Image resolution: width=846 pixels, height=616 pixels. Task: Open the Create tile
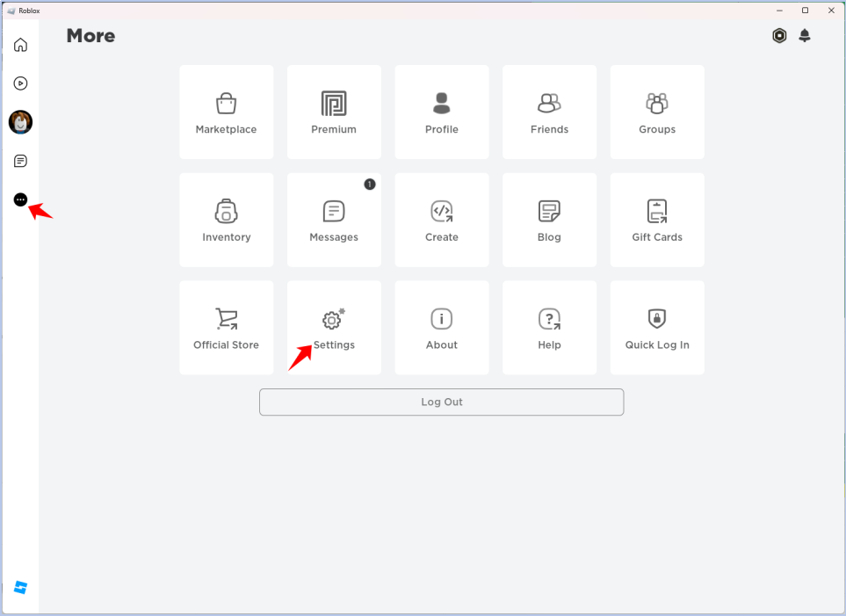(442, 220)
